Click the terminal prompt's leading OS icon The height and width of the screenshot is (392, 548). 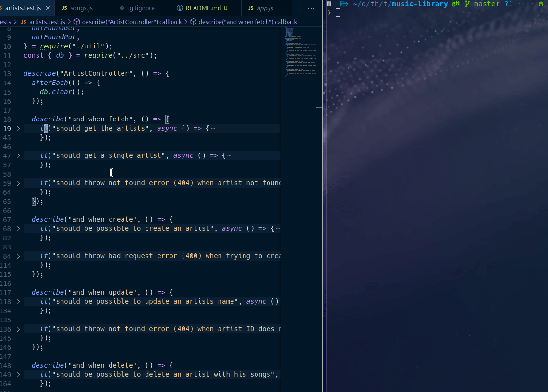tap(329, 4)
